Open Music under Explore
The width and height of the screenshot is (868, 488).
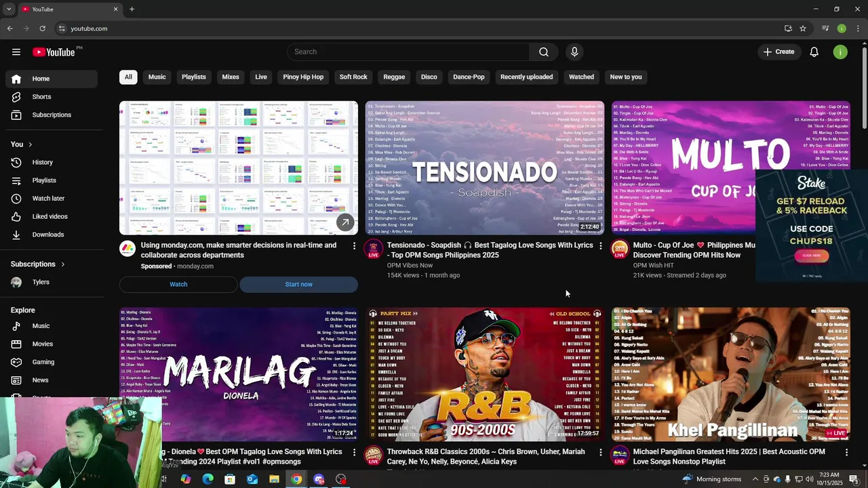click(52, 326)
